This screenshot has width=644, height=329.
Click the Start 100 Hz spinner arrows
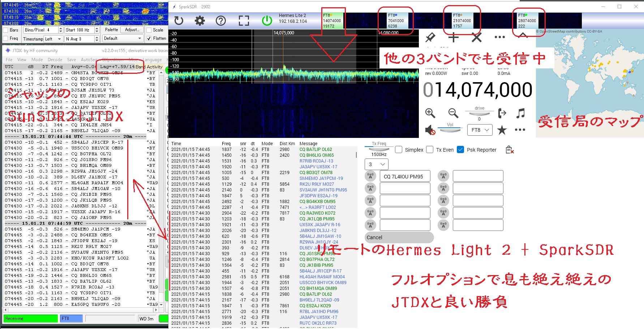coord(96,30)
